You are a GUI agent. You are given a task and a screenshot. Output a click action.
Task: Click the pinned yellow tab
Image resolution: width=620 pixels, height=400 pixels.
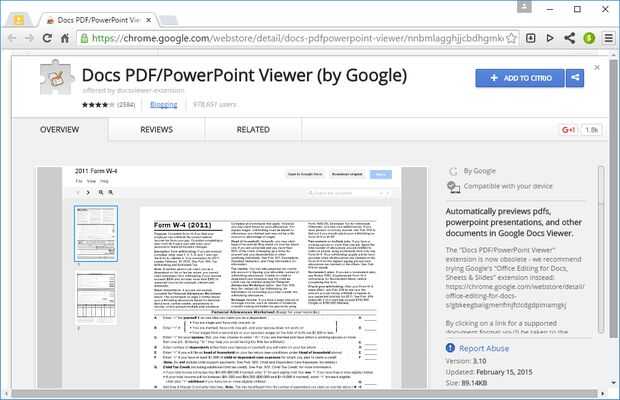18,20
